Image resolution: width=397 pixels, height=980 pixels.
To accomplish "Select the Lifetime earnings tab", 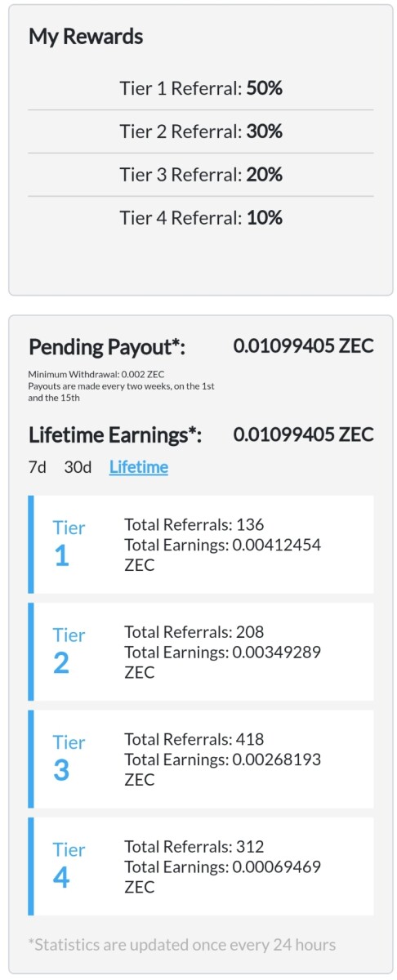I will (139, 467).
